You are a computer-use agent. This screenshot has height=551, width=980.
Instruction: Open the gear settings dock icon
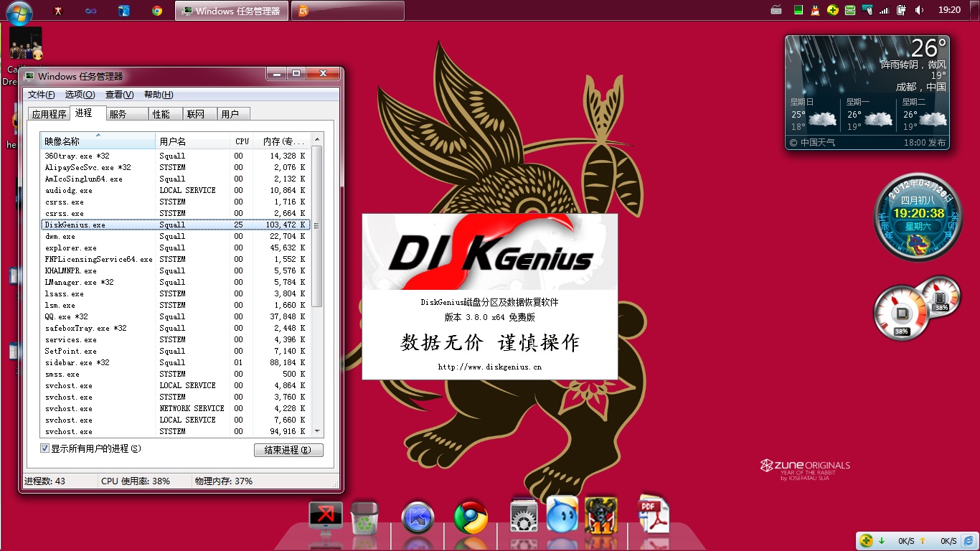(x=524, y=515)
